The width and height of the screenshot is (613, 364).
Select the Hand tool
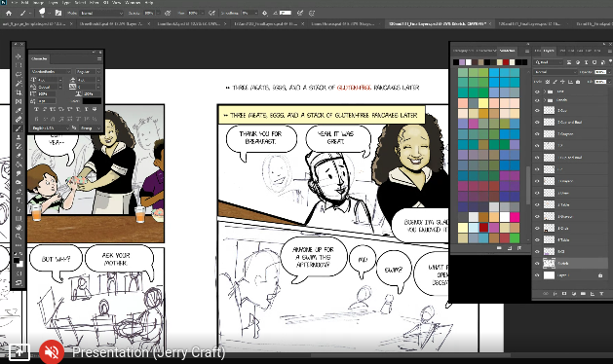[x=19, y=228]
